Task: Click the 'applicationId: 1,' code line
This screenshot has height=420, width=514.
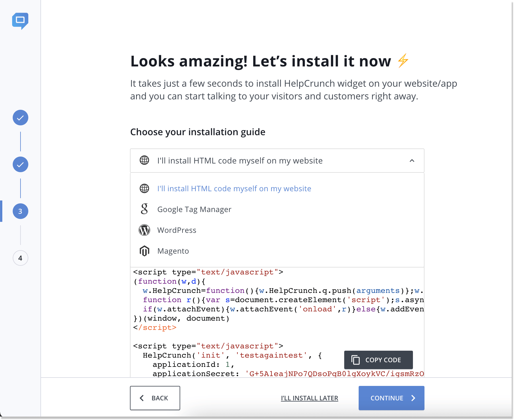Action: click(193, 365)
